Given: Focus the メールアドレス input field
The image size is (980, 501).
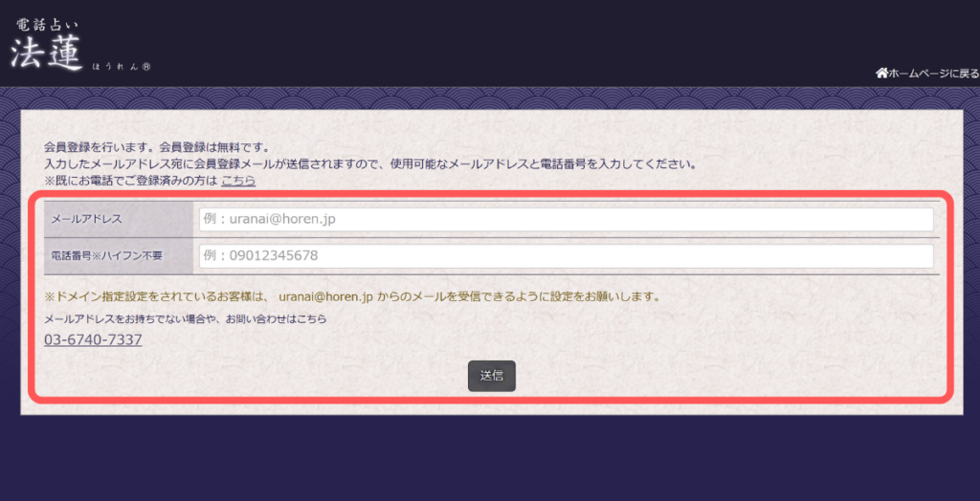Looking at the screenshot, I should tap(565, 220).
